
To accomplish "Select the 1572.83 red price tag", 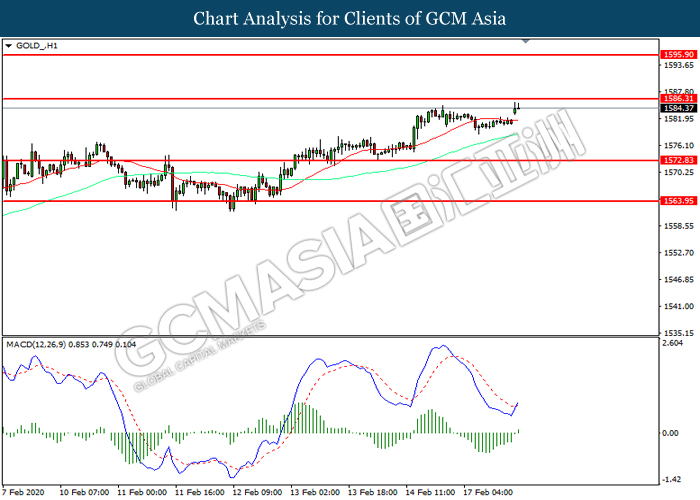I will 674,160.
